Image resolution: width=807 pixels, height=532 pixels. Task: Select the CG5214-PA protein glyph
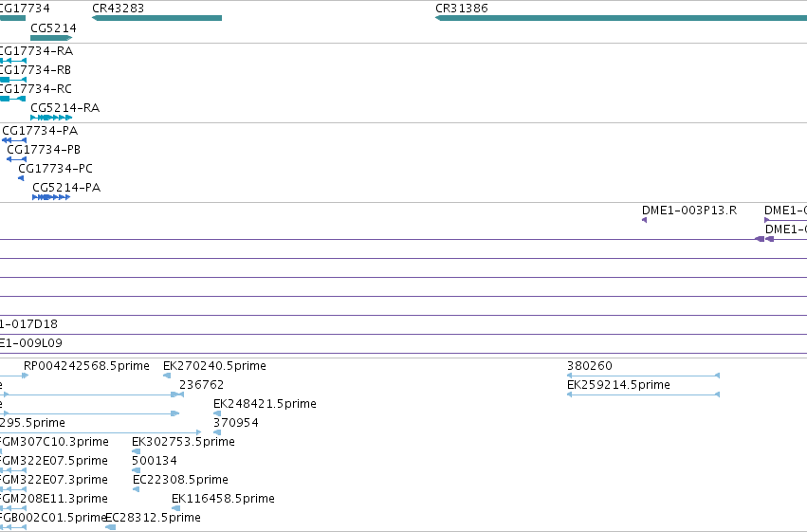coord(51,197)
